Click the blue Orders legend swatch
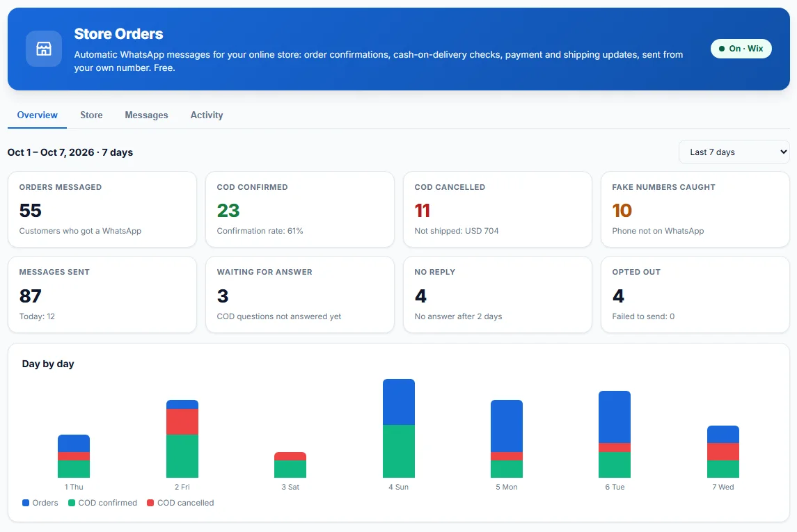The width and height of the screenshot is (797, 532). point(26,503)
